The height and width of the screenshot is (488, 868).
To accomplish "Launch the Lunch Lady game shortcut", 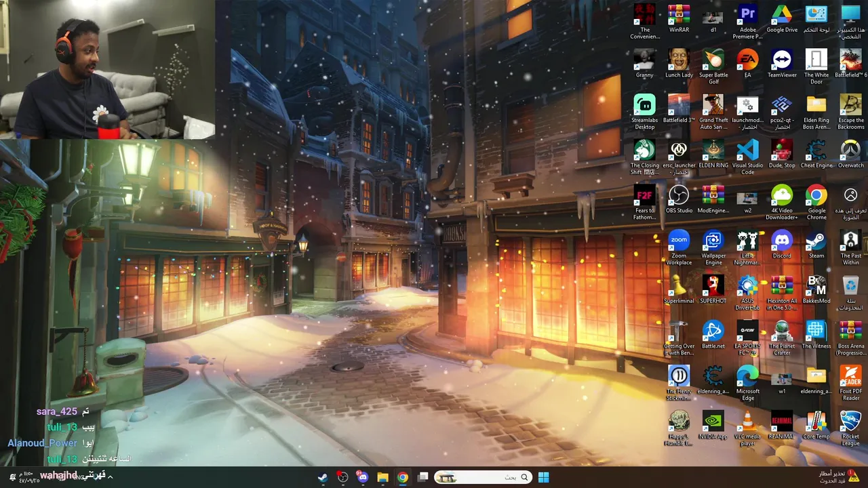I will [679, 64].
